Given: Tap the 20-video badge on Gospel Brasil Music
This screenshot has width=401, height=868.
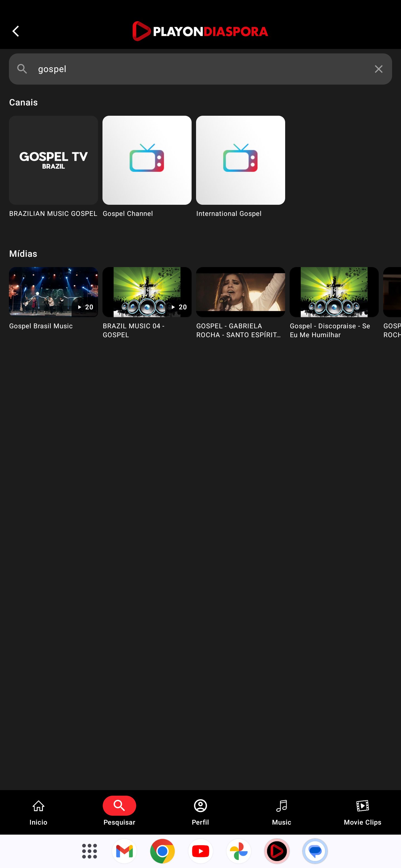Looking at the screenshot, I should click(x=85, y=307).
